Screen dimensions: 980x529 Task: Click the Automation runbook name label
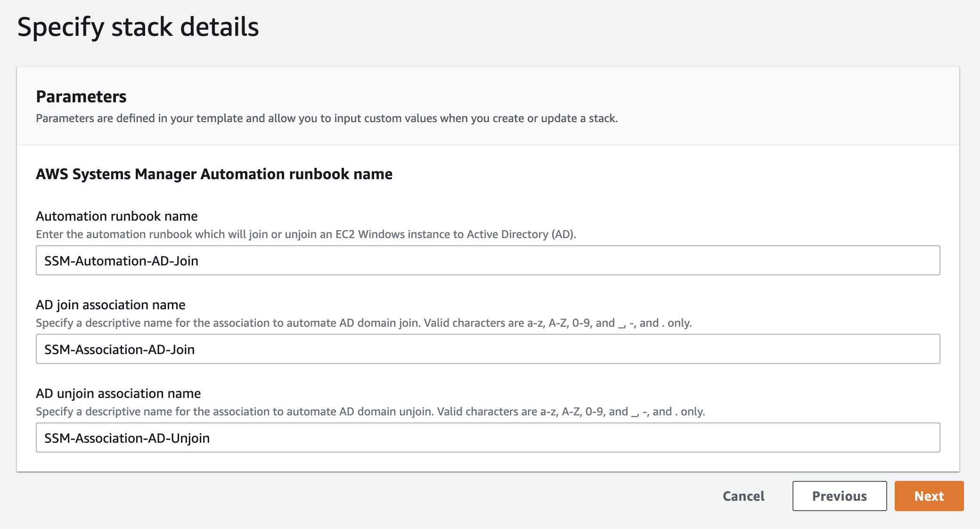[x=116, y=216]
